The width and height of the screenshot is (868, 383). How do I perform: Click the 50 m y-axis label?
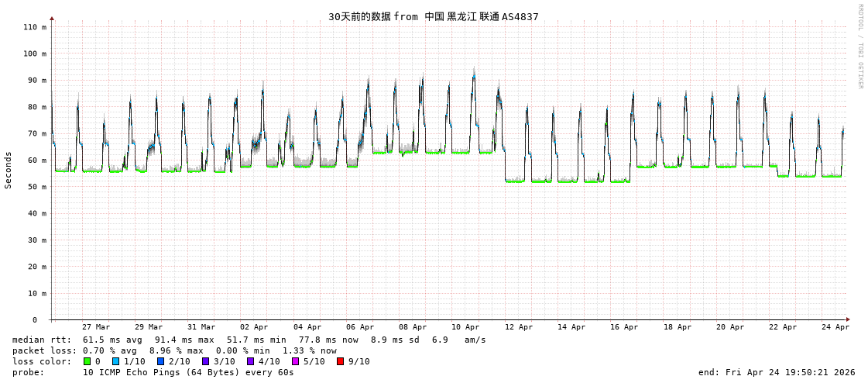(x=36, y=187)
